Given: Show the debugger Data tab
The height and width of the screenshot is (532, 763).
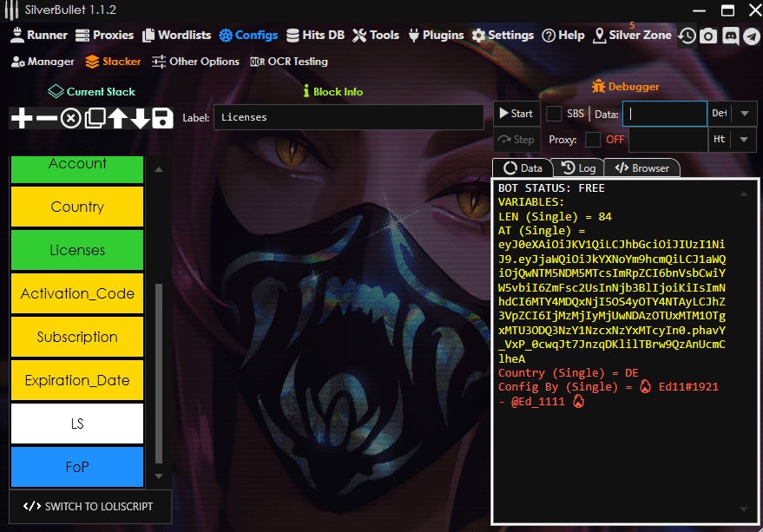Looking at the screenshot, I should 523,167.
